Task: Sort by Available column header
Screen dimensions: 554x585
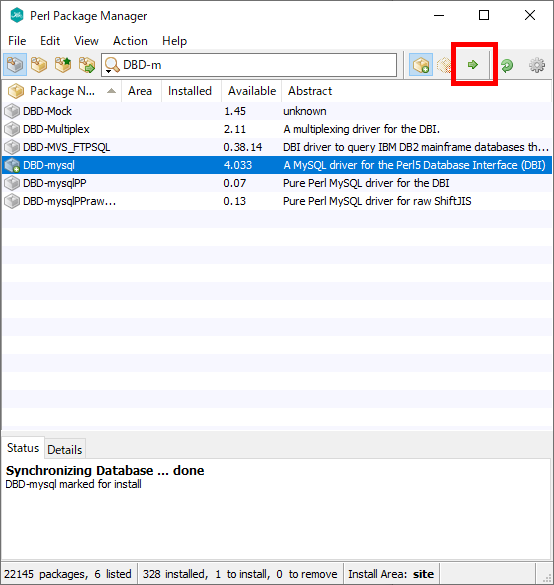Action: pyautogui.click(x=251, y=91)
